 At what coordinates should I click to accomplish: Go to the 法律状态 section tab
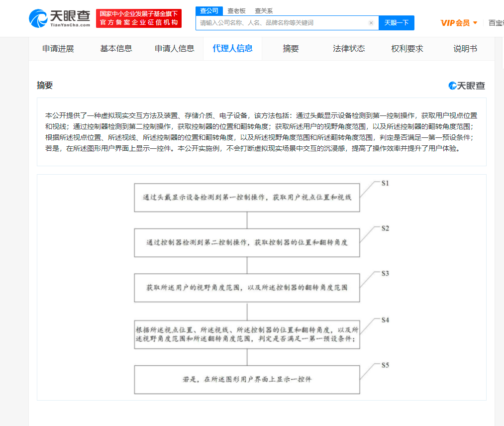pos(349,49)
